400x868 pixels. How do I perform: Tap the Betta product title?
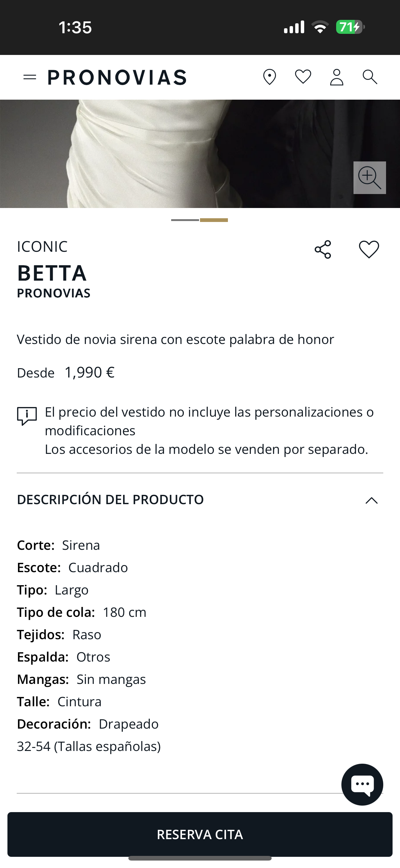[52, 273]
